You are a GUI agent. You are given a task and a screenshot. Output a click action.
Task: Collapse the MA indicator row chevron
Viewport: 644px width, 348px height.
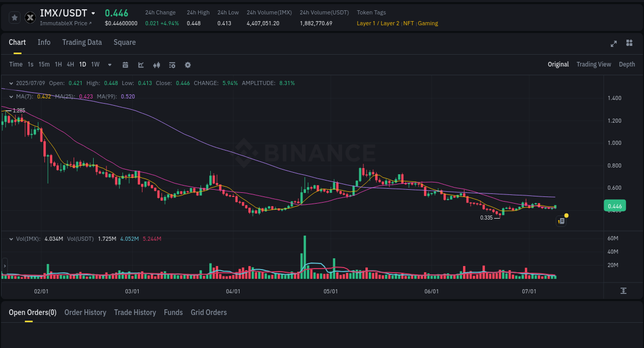10,96
